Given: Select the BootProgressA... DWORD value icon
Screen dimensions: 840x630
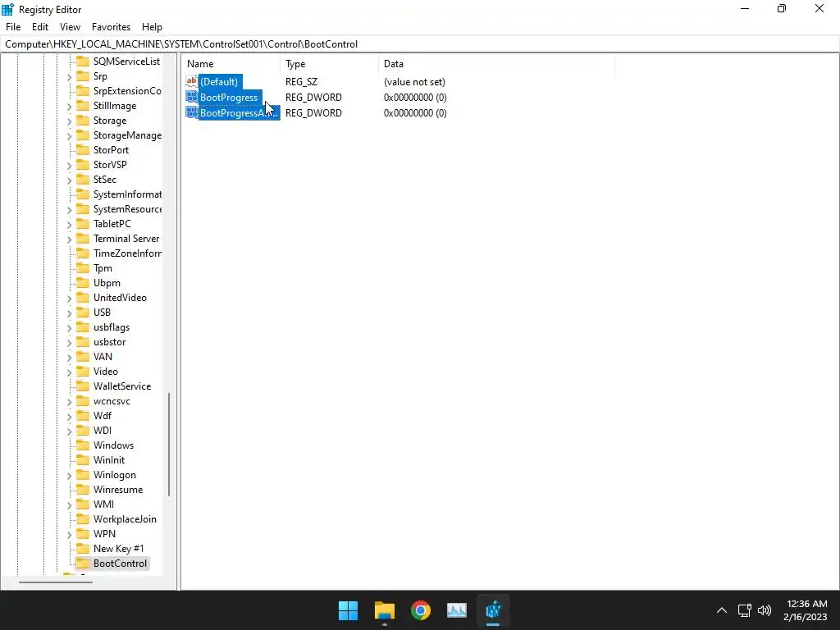Looking at the screenshot, I should 192,112.
